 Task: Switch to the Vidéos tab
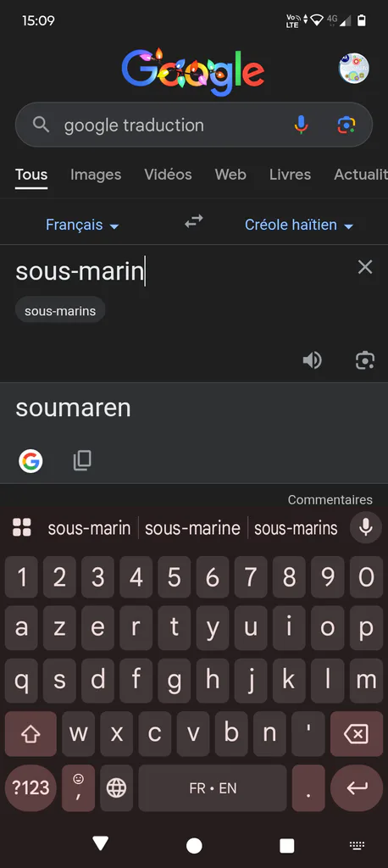pyautogui.click(x=169, y=175)
